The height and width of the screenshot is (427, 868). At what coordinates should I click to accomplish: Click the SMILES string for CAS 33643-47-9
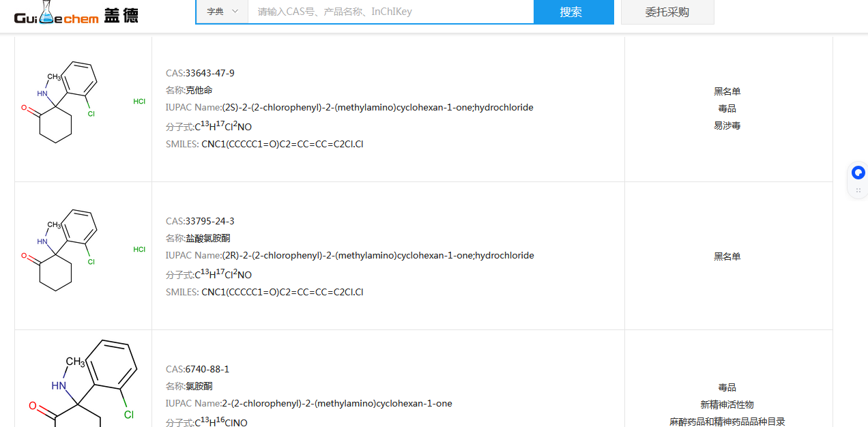tap(282, 144)
